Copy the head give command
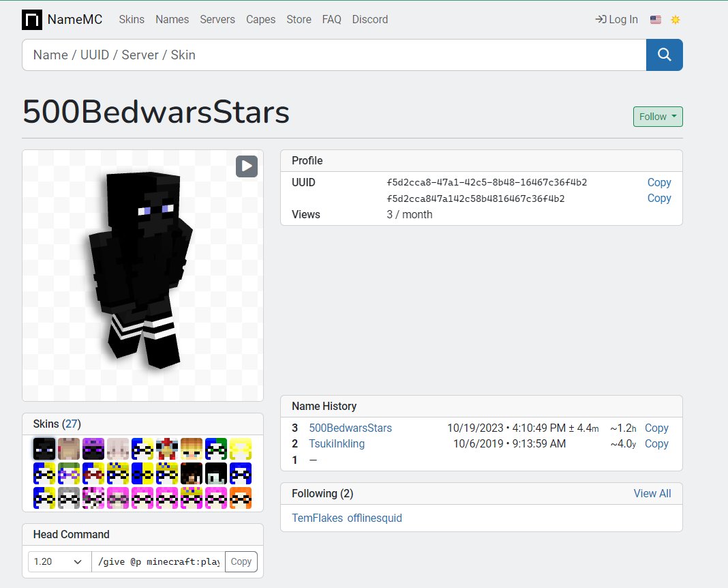This screenshot has height=588, width=728. click(241, 561)
